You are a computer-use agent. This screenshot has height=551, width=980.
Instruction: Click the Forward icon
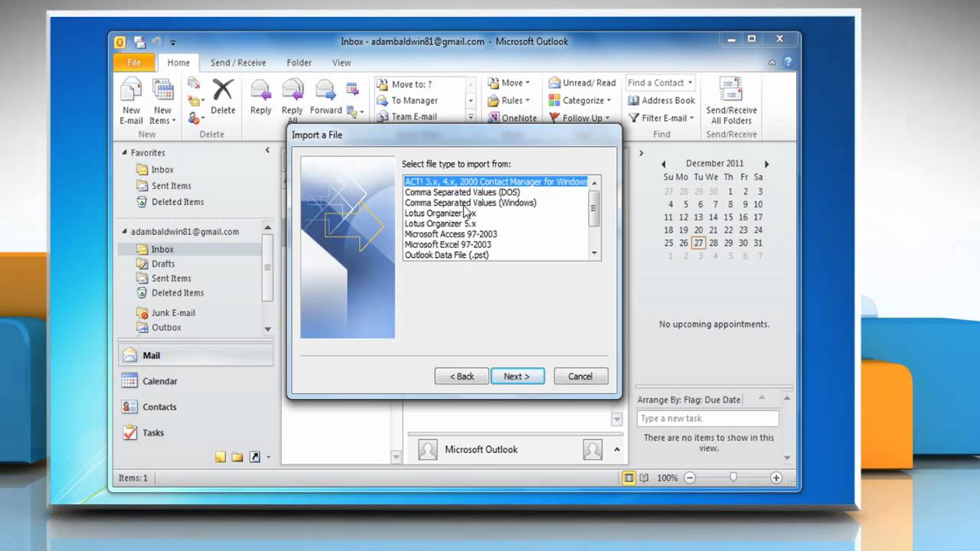(326, 97)
